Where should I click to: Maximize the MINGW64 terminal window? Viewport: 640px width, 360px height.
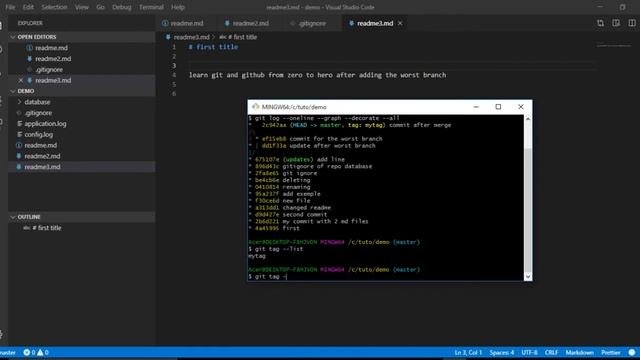point(498,107)
